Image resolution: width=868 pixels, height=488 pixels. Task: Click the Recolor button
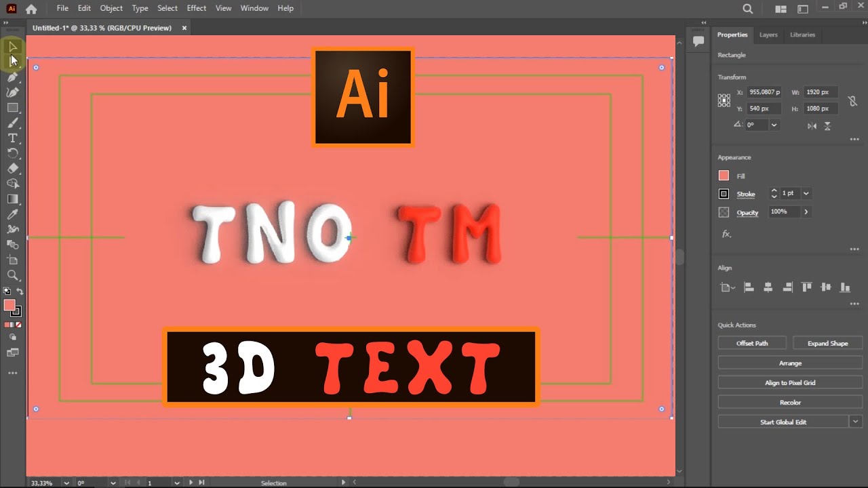[x=790, y=402]
